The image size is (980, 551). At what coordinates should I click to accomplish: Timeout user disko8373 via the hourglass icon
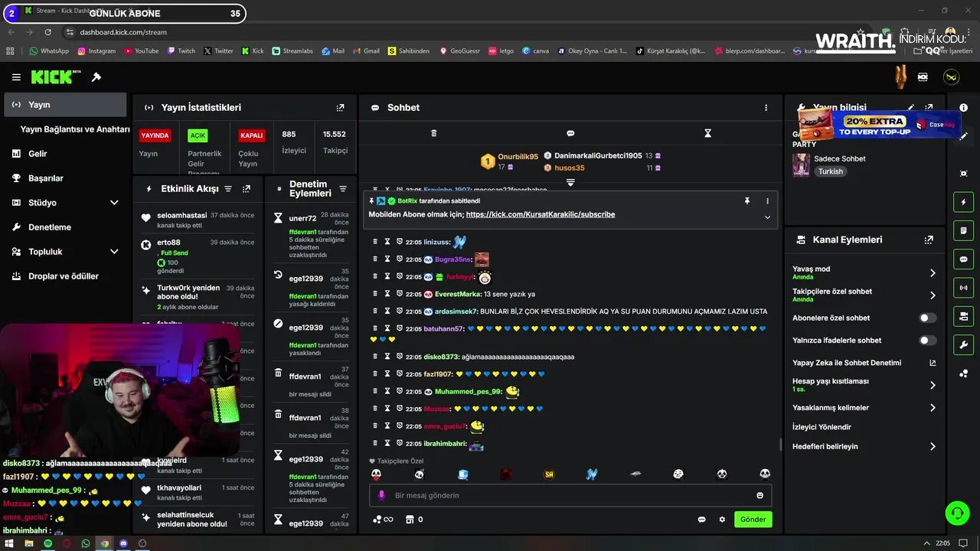[387, 357]
